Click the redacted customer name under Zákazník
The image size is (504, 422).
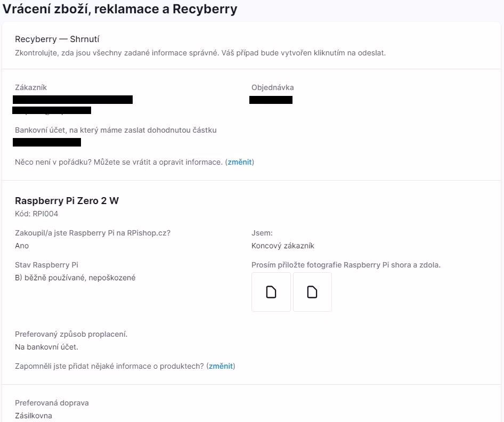tap(72, 100)
